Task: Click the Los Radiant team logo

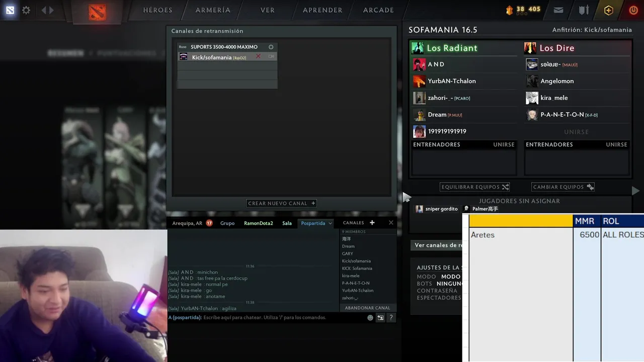Action: tap(418, 48)
